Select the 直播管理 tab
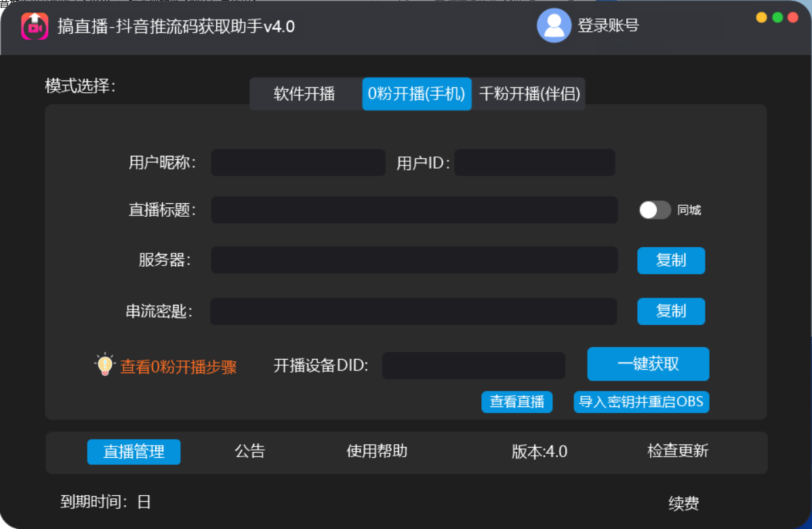The height and width of the screenshot is (529, 812). coord(134,452)
